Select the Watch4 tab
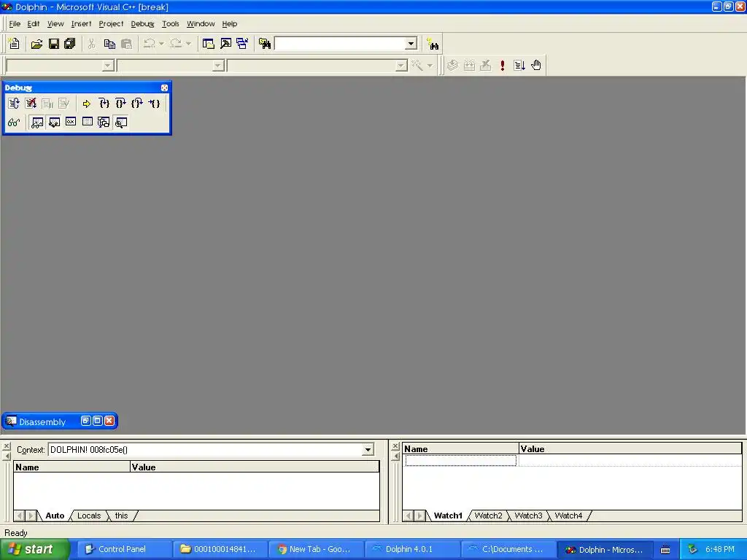The width and height of the screenshot is (747, 560). click(x=568, y=516)
